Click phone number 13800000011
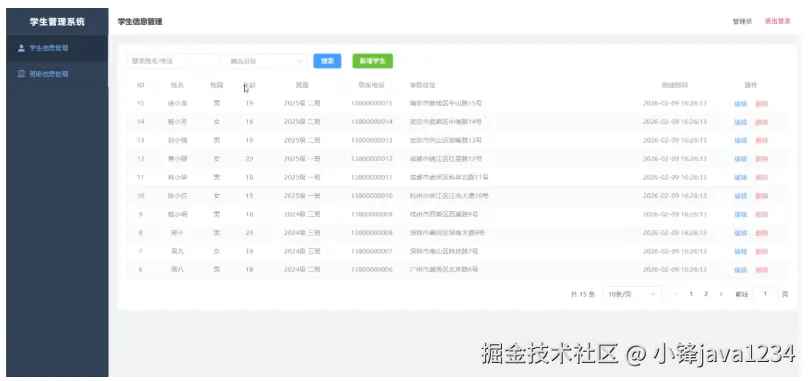The image size is (809, 381). click(x=371, y=178)
